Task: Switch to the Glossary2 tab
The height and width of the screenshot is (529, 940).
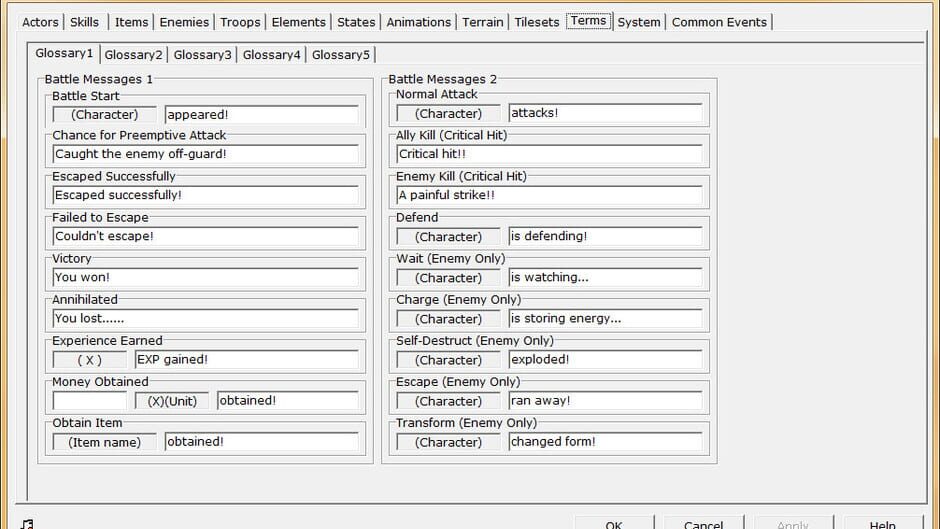Action: (133, 55)
